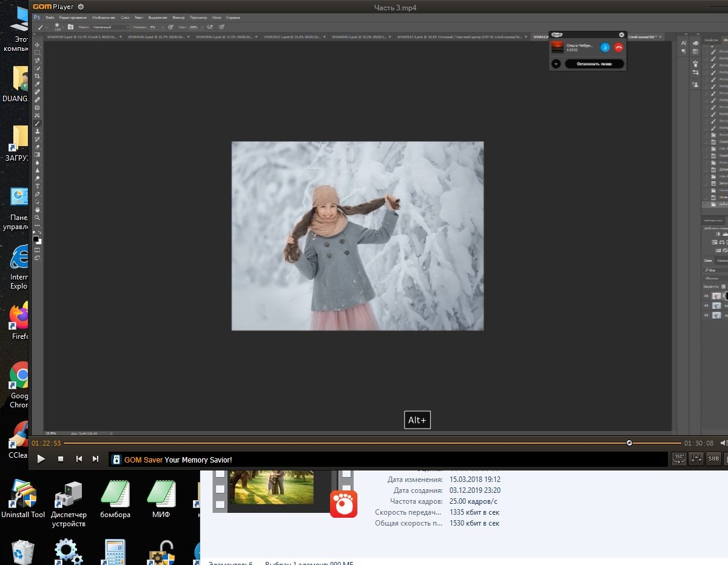Skip to the previous file in the playlist
The width and height of the screenshot is (728, 565).
[x=79, y=460]
